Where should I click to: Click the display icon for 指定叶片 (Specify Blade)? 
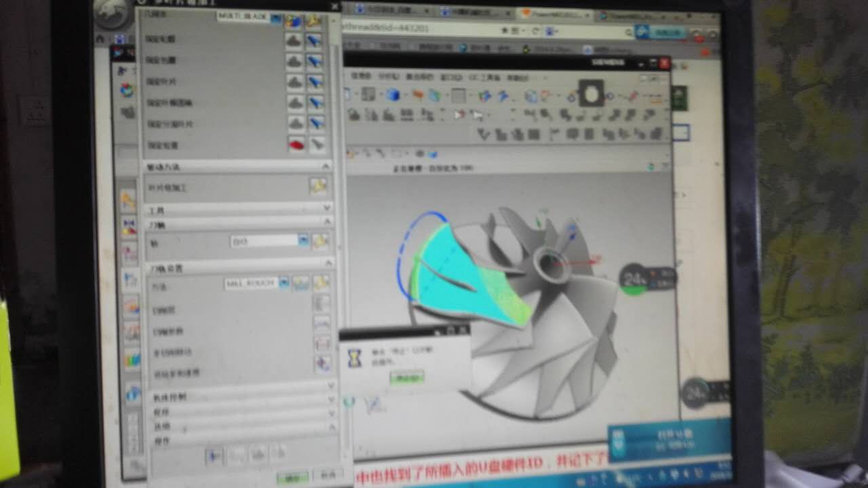(x=315, y=82)
